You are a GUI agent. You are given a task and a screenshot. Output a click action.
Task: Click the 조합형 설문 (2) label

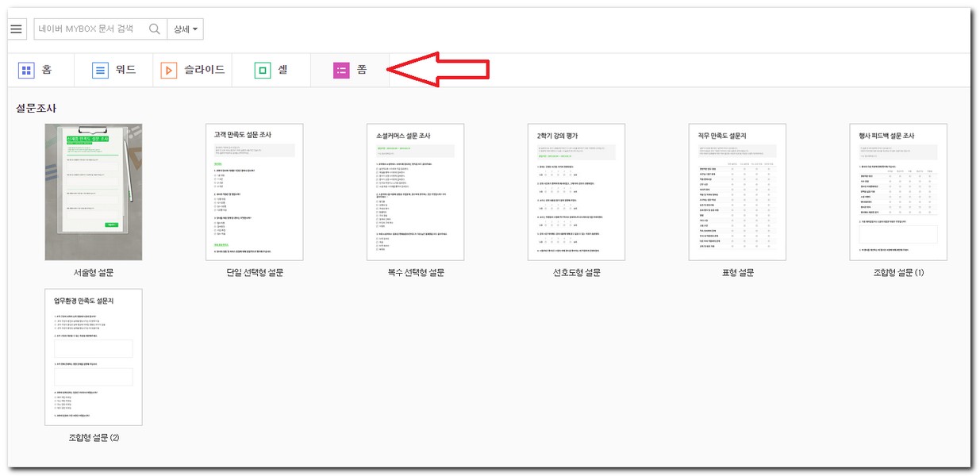(94, 438)
